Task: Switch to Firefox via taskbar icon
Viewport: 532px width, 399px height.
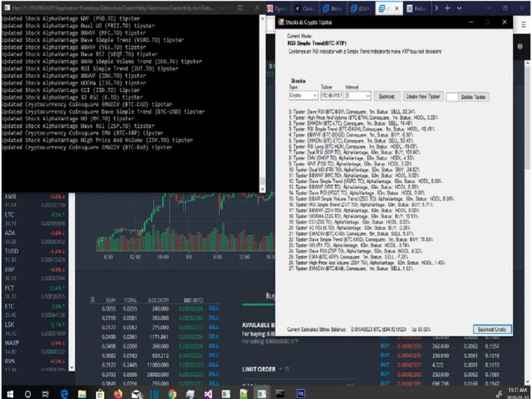Action: click(x=118, y=394)
